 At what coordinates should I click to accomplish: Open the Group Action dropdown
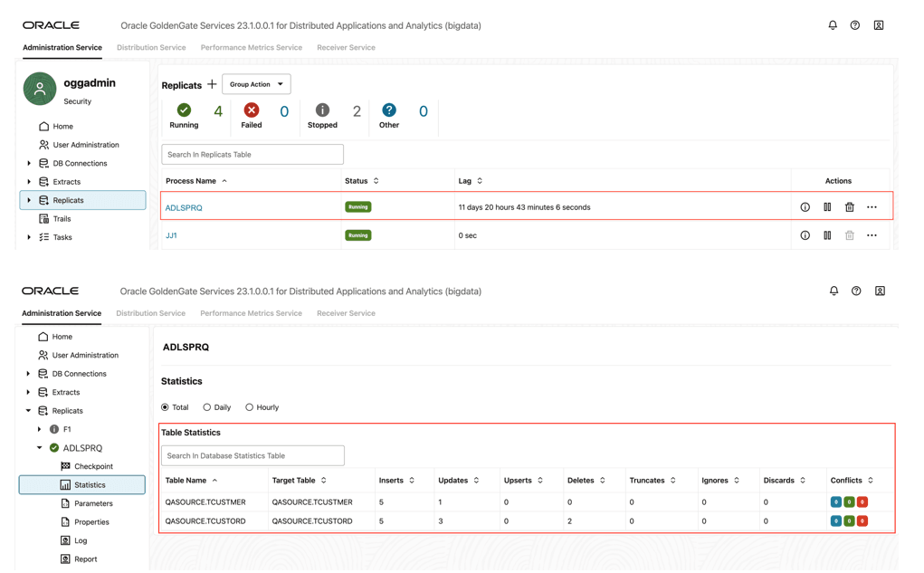pyautogui.click(x=256, y=83)
